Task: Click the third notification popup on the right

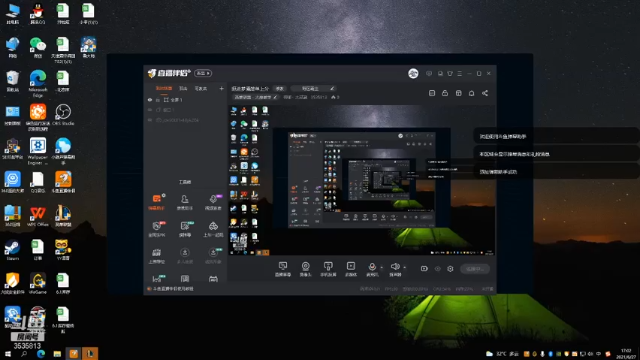Action: click(x=556, y=171)
